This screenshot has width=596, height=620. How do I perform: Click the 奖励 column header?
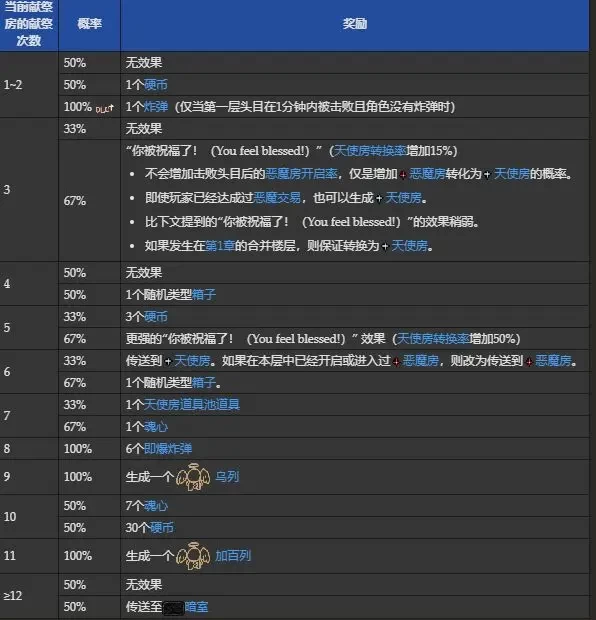tap(355, 24)
